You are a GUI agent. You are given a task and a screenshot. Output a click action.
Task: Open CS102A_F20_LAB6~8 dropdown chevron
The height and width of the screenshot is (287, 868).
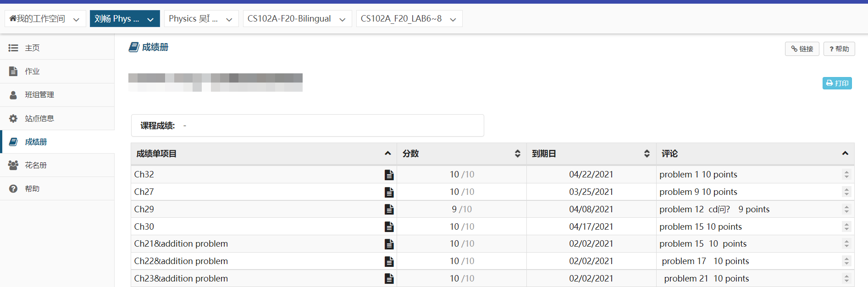453,19
